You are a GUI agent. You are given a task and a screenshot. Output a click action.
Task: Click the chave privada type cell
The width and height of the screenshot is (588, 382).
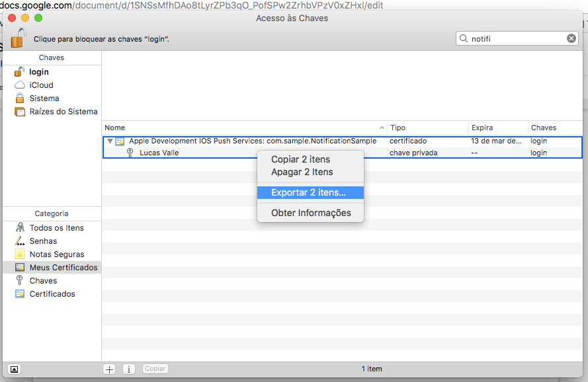413,153
